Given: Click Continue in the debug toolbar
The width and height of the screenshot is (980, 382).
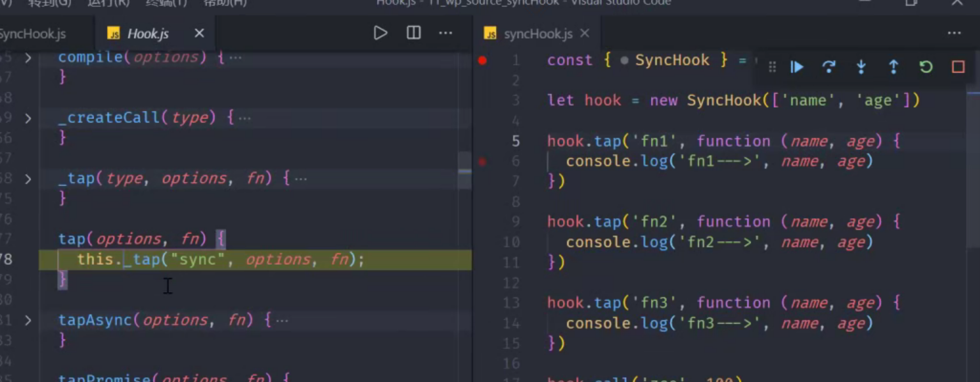Looking at the screenshot, I should coord(797,67).
